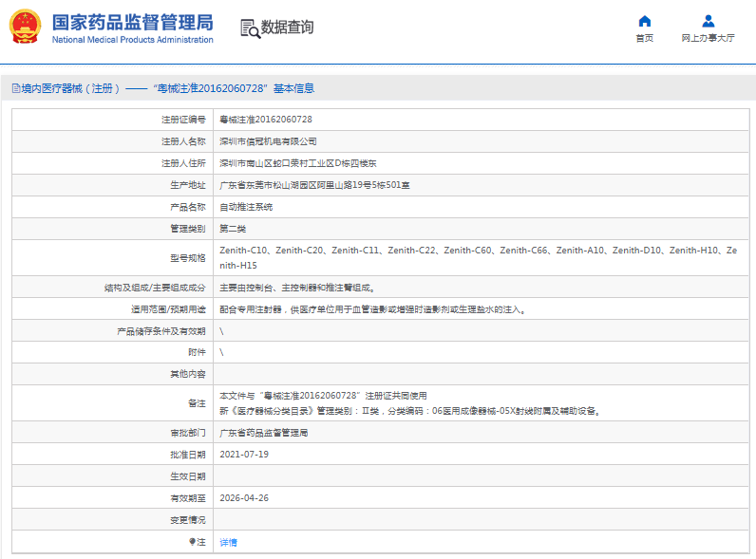Click expiry date 2026-04-26
The width and height of the screenshot is (756, 559).
pyautogui.click(x=244, y=497)
